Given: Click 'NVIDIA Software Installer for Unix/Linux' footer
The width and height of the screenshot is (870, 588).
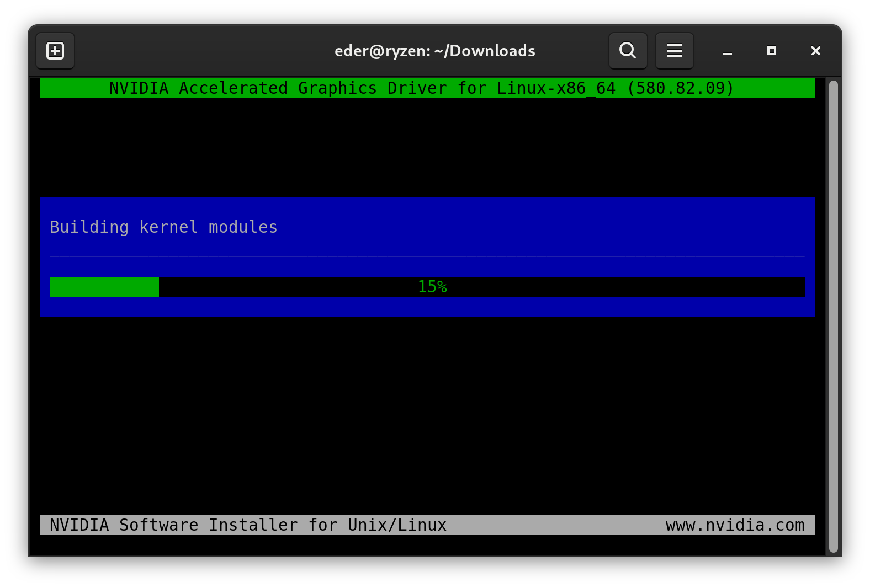Looking at the screenshot, I should pyautogui.click(x=248, y=525).
